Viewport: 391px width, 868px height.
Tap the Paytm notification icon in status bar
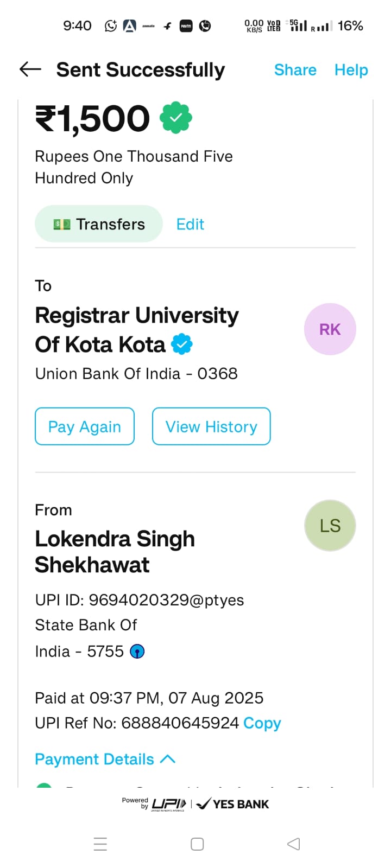point(186,25)
